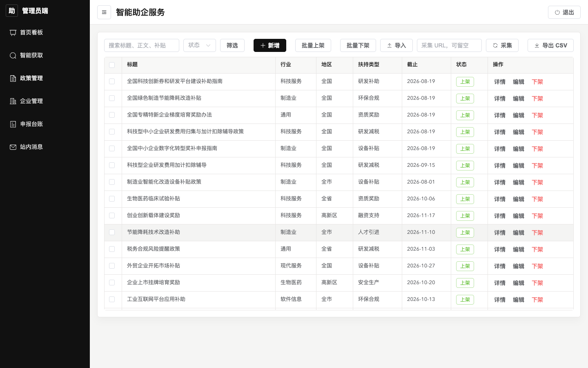Image resolution: width=588 pixels, height=368 pixels.
Task: Export the list with 导出 CSV
Action: coord(550,45)
